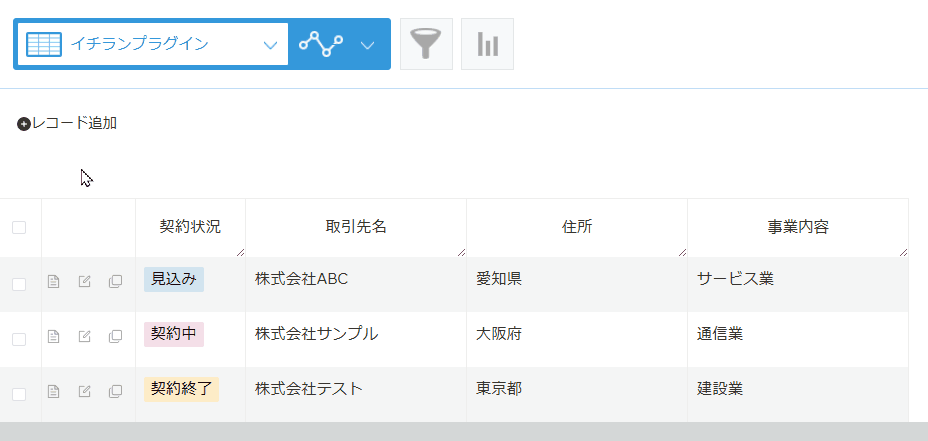
Task: Expand the イチランプラグイン view dropdown
Action: pyautogui.click(x=269, y=45)
